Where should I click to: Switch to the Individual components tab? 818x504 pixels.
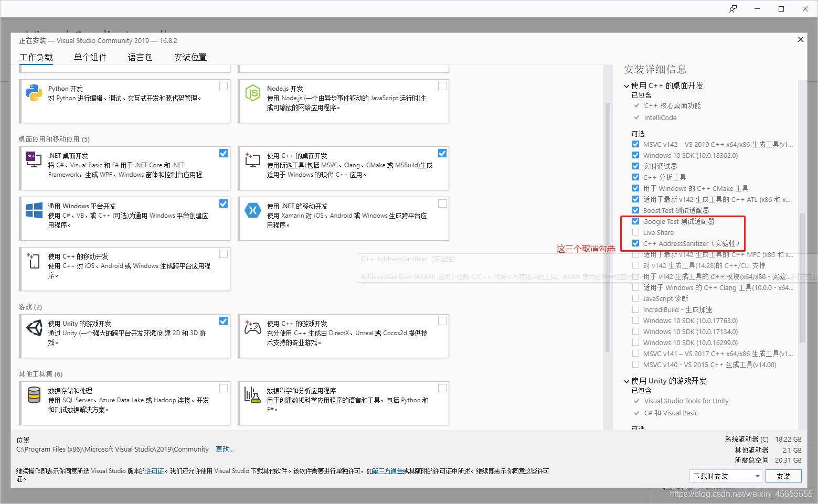pyautogui.click(x=90, y=57)
